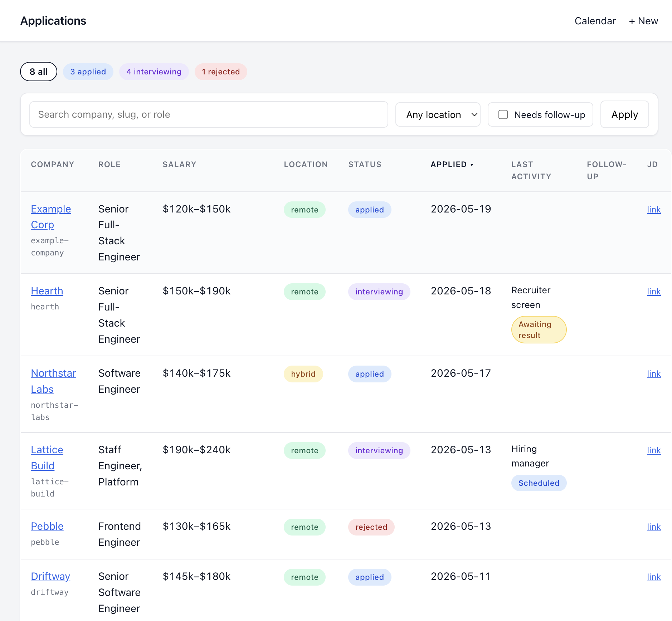Click the Follow-up column header
672x621 pixels.
[x=607, y=170]
